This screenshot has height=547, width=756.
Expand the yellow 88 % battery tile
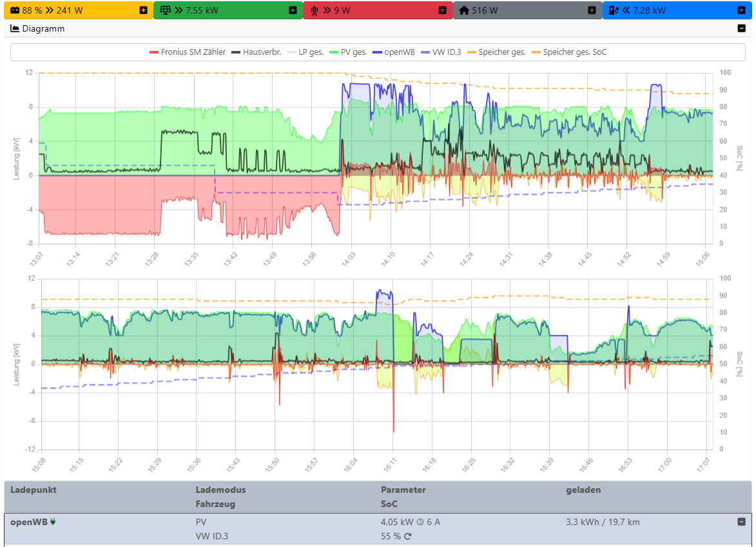click(x=143, y=10)
